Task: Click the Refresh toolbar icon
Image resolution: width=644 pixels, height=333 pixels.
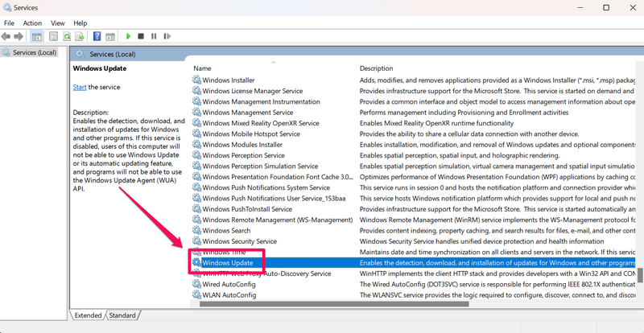Action: [68, 36]
